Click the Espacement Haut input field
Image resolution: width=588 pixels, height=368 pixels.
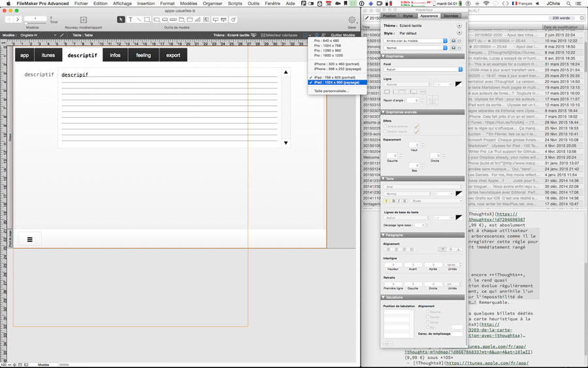point(414,144)
